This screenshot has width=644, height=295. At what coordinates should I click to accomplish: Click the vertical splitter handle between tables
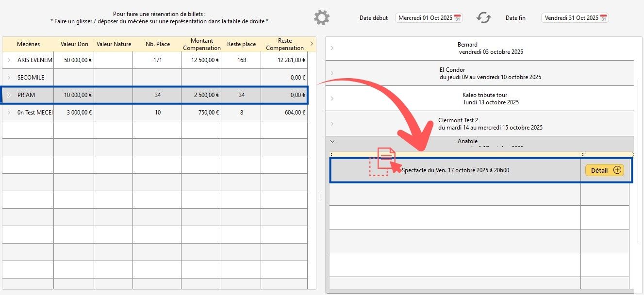[x=320, y=197]
